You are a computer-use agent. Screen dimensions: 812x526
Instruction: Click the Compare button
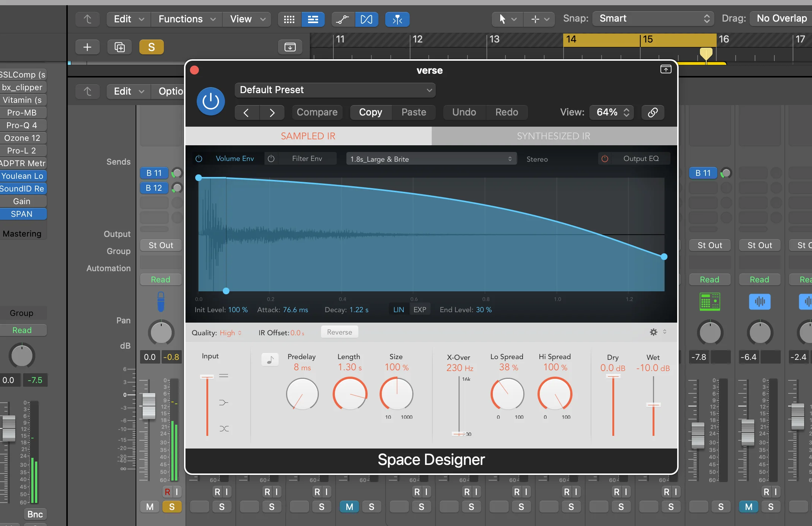pyautogui.click(x=317, y=112)
